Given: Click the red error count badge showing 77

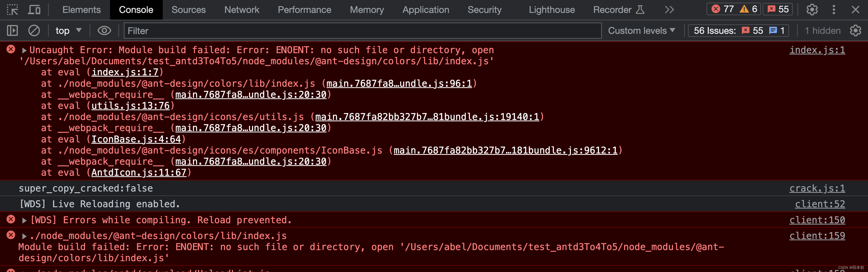Looking at the screenshot, I should (723, 9).
